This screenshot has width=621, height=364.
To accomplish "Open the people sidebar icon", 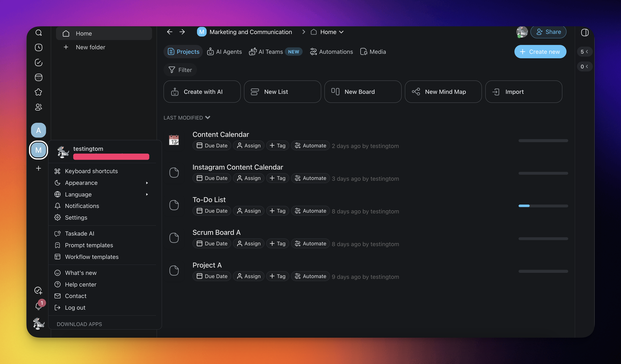I will [39, 107].
